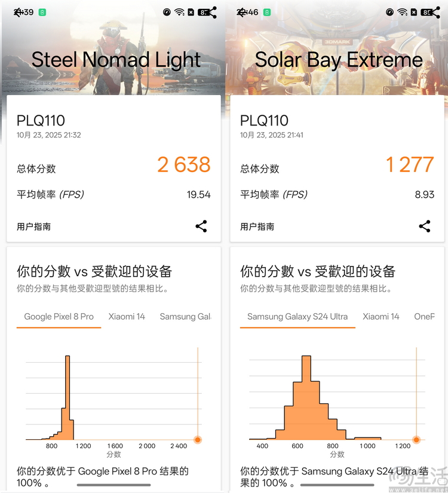Tap share icon in Solar Bay Extreme card
The image size is (448, 493).
425,226
